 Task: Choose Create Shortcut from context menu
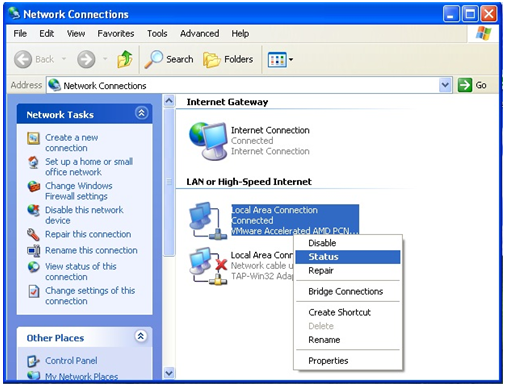tap(348, 312)
